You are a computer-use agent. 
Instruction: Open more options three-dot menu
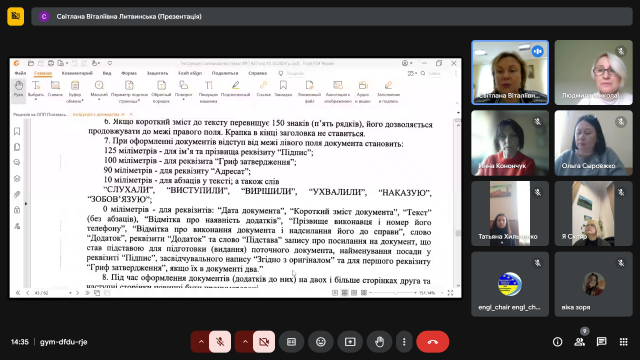pyautogui.click(x=404, y=342)
